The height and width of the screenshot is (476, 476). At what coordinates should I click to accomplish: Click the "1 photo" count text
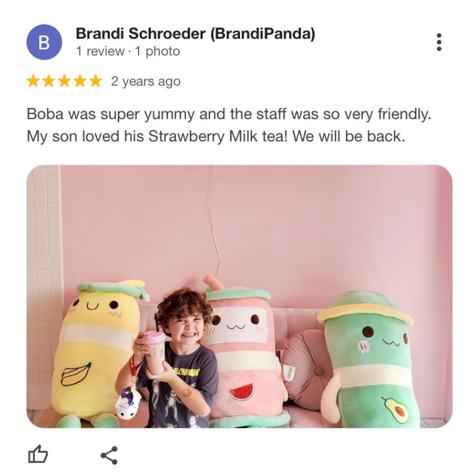157,51
